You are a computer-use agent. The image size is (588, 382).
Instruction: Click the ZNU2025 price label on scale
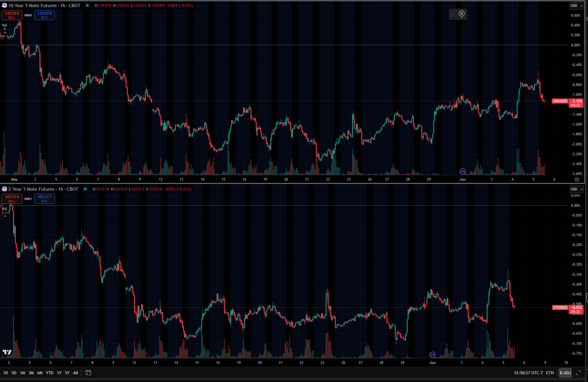tap(560, 101)
